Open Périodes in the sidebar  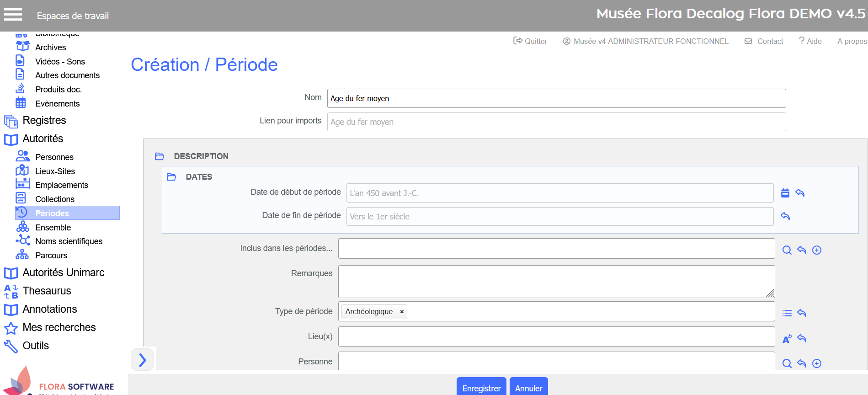(52, 213)
